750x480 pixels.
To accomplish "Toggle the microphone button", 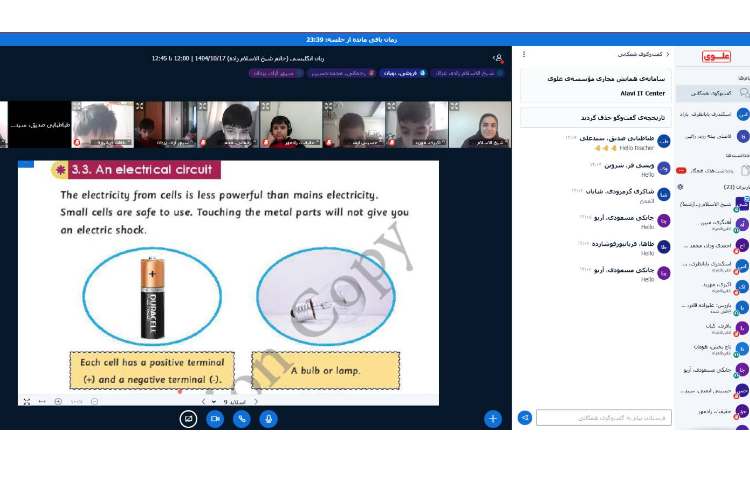I will click(x=268, y=419).
